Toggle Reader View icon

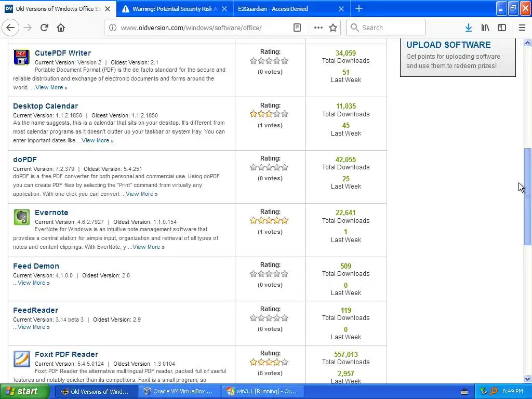(297, 28)
